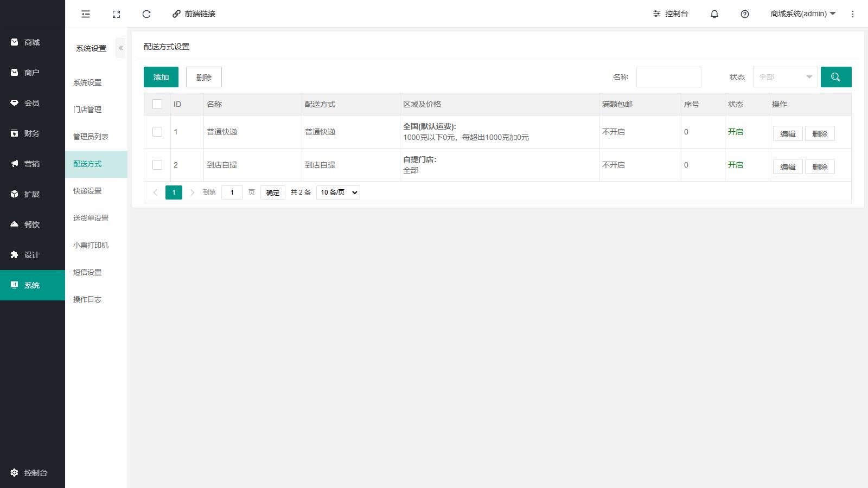This screenshot has width=868, height=488.
Task: Click 开启 status in 到店自提 row
Action: click(x=736, y=165)
